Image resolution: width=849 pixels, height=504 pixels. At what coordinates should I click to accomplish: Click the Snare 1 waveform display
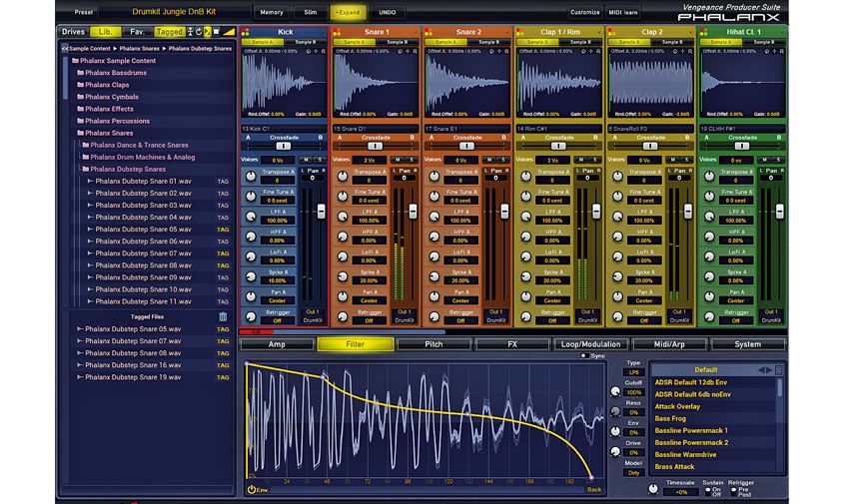click(375, 82)
